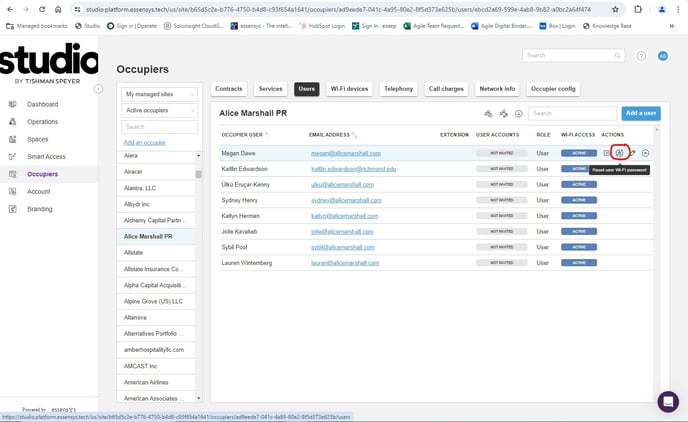The height and width of the screenshot is (422, 688).
Task: Open the chat widget bubble
Action: coord(667,401)
